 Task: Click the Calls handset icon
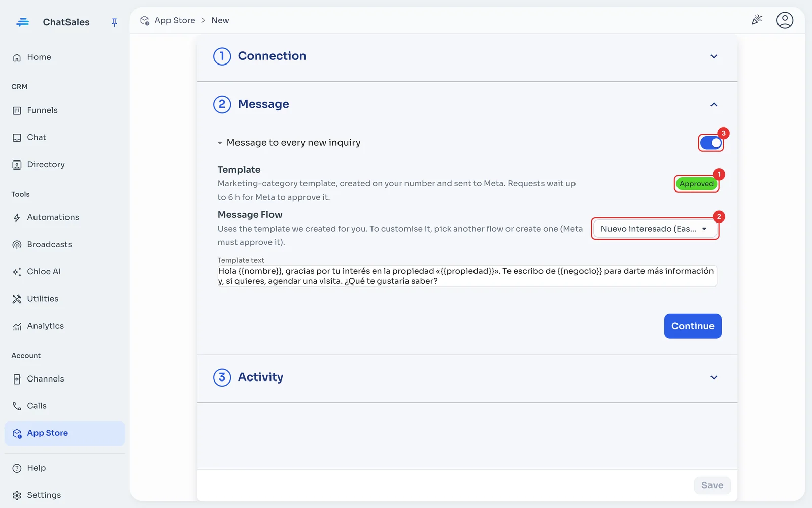point(17,406)
